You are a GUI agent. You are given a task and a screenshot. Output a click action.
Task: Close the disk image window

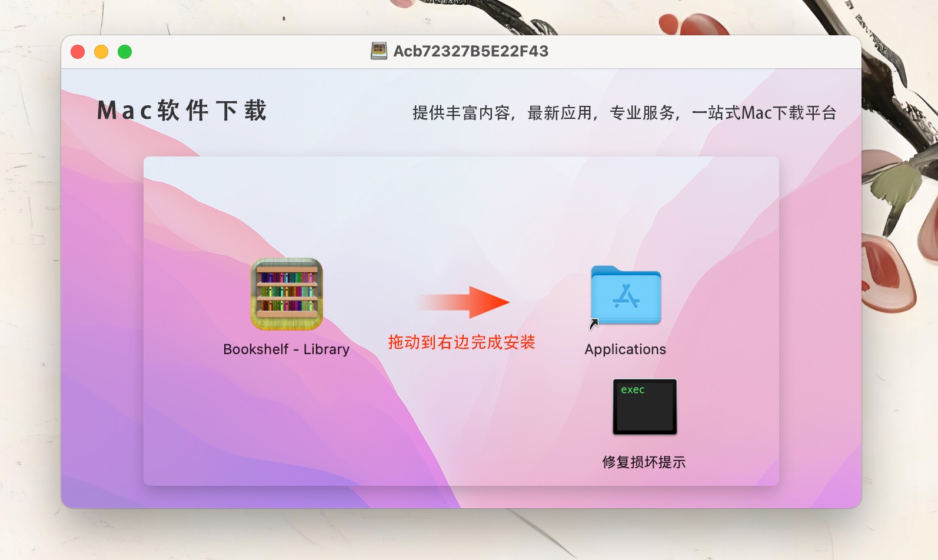pyautogui.click(x=78, y=52)
